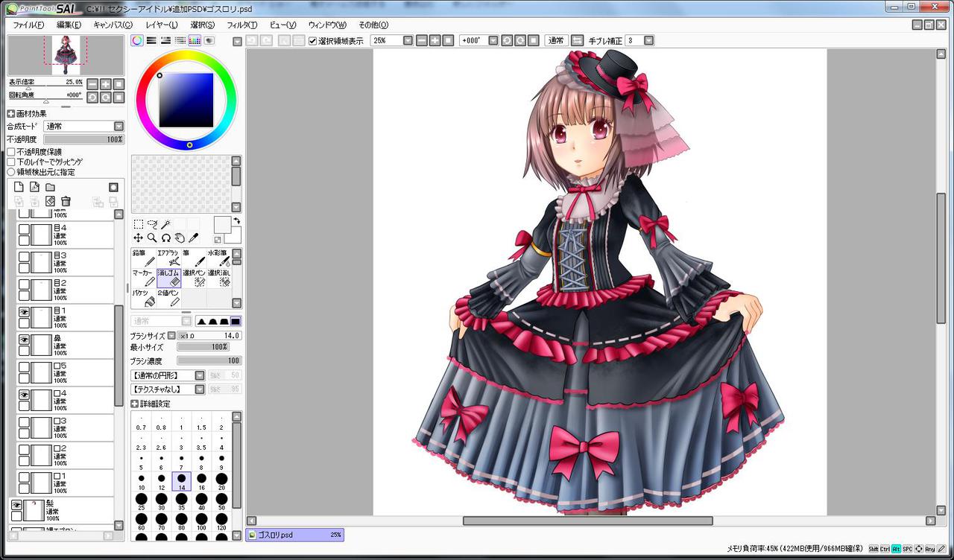Select the Binary Pen (2値ペン) tool
Viewport: 954px width, 560px height.
pyautogui.click(x=169, y=298)
